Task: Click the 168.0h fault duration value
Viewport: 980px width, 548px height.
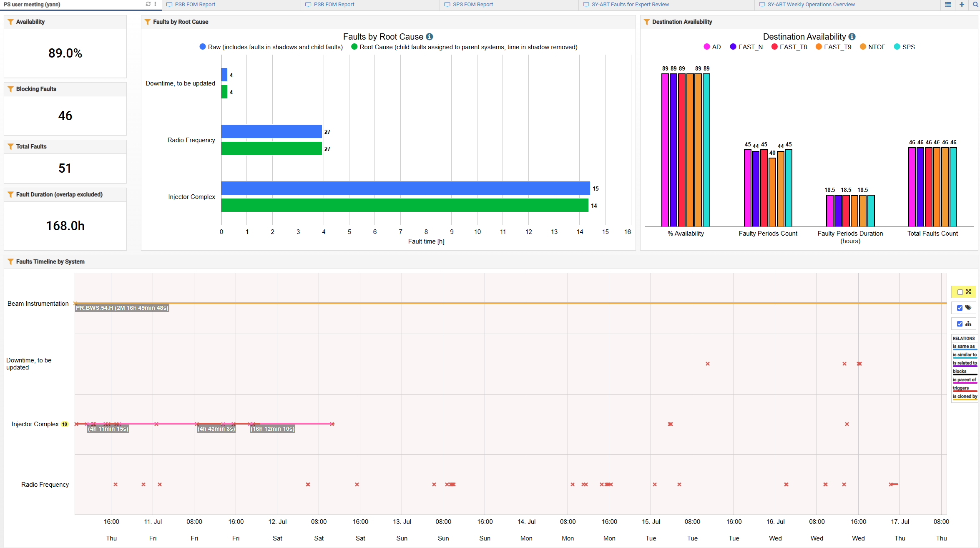Action: [65, 226]
